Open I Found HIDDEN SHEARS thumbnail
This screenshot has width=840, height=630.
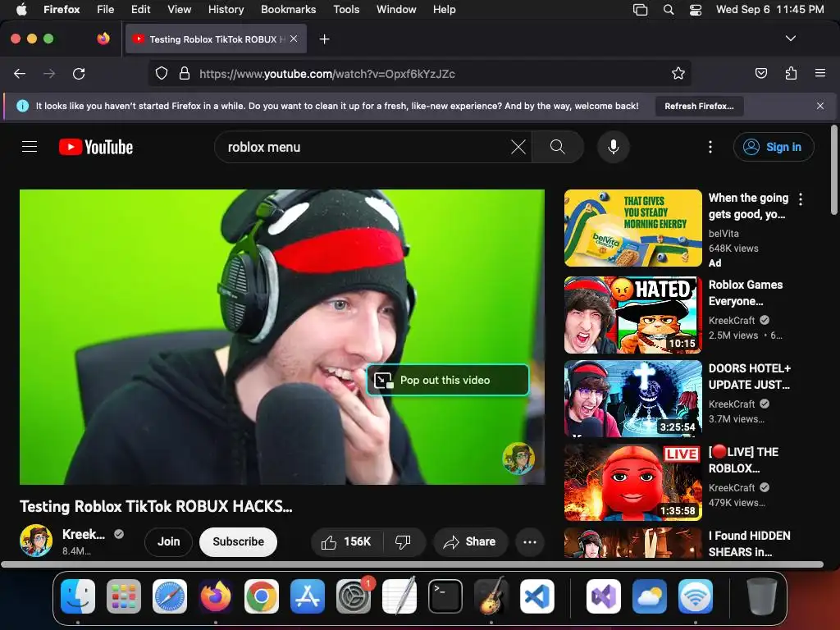[x=632, y=543]
